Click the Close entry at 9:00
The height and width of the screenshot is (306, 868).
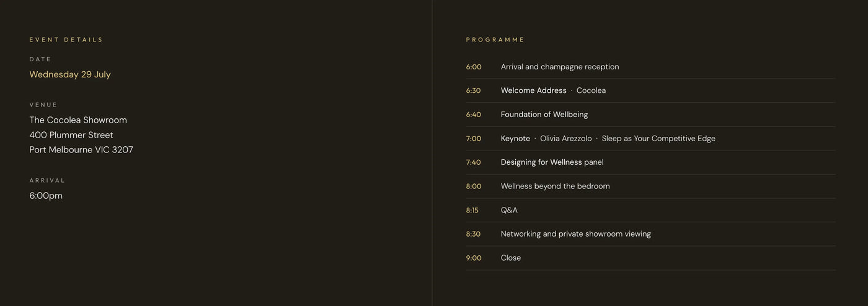[511, 258]
